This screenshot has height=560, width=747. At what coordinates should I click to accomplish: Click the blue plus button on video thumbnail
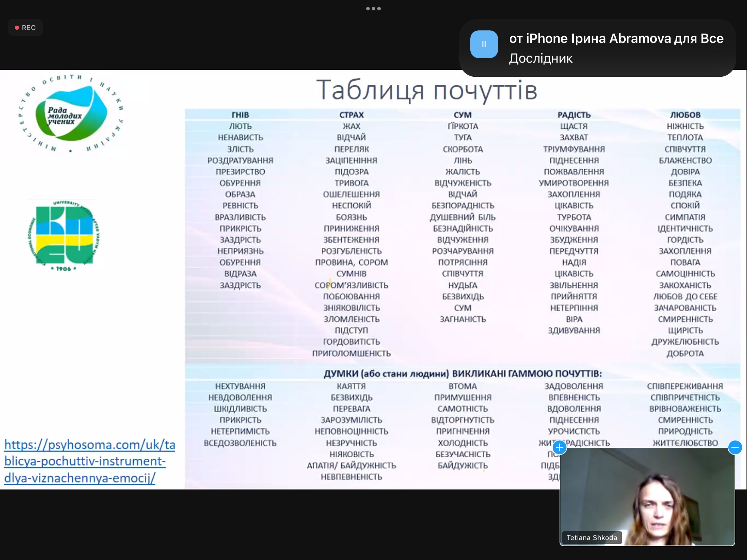(559, 447)
